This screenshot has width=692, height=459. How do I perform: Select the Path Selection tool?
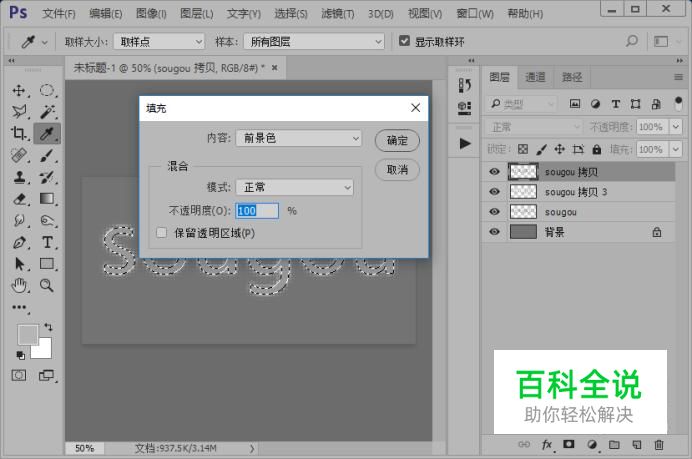click(x=19, y=263)
